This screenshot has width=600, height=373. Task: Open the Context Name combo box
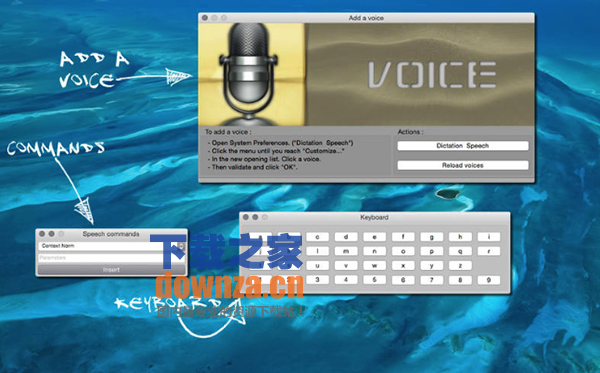click(111, 246)
